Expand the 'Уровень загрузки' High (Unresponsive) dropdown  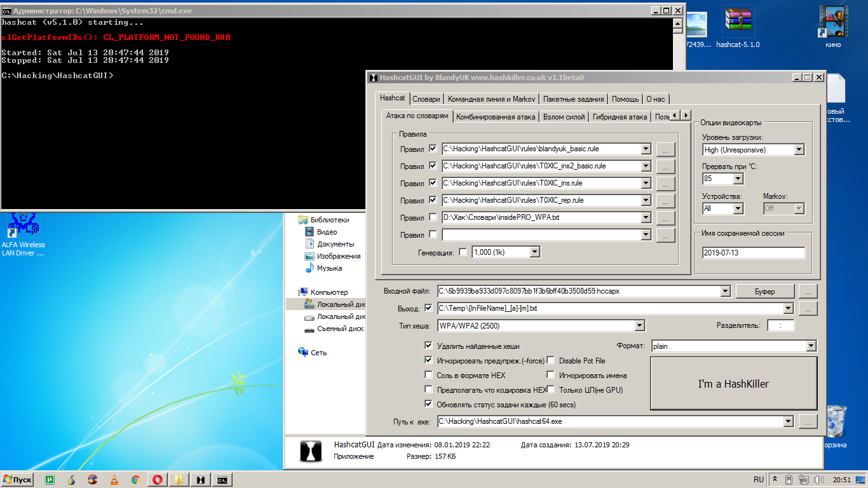coord(799,150)
